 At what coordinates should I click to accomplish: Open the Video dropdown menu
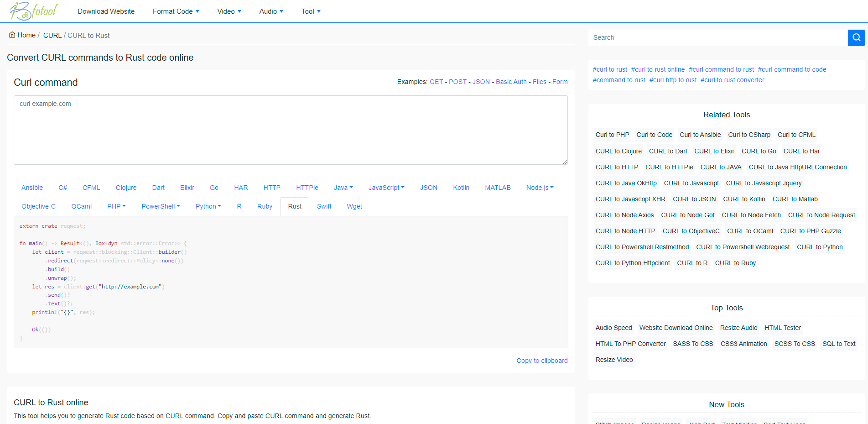[x=229, y=11]
